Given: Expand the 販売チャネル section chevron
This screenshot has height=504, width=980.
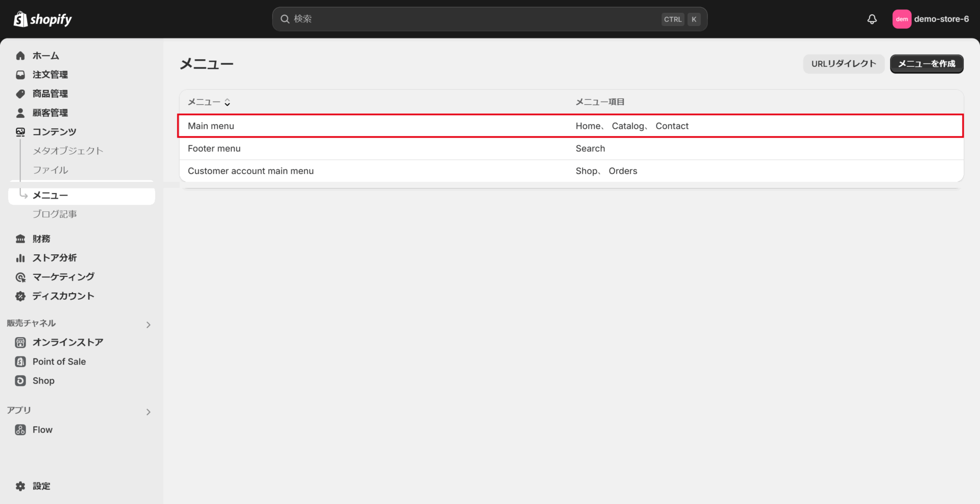Looking at the screenshot, I should pyautogui.click(x=149, y=325).
